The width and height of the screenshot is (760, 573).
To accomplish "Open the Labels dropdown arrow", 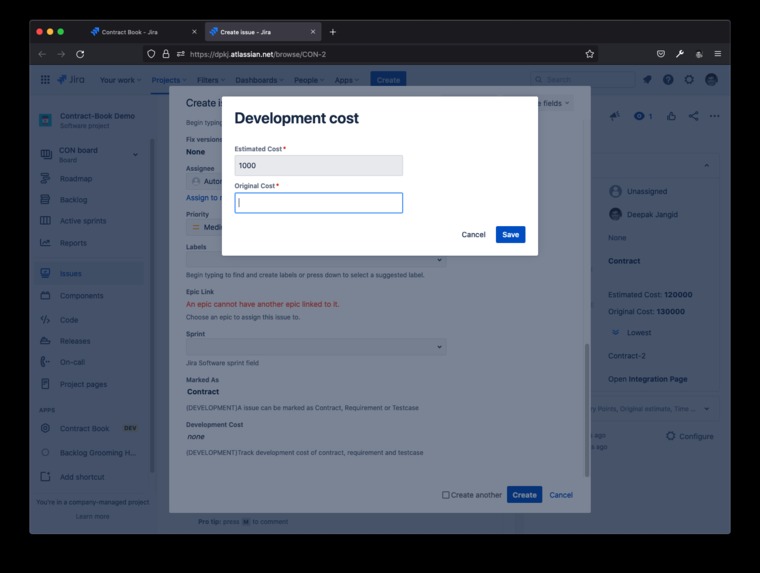I will coord(439,260).
